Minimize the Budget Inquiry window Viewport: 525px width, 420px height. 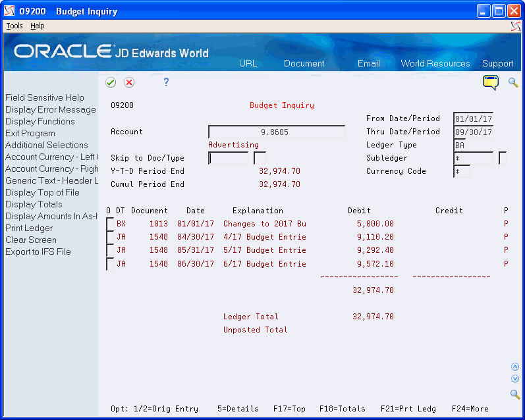[x=484, y=11]
